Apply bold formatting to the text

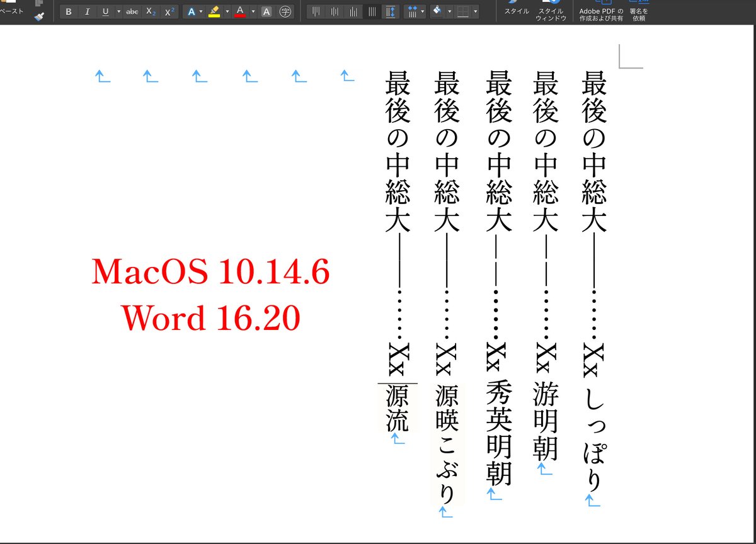pos(69,11)
